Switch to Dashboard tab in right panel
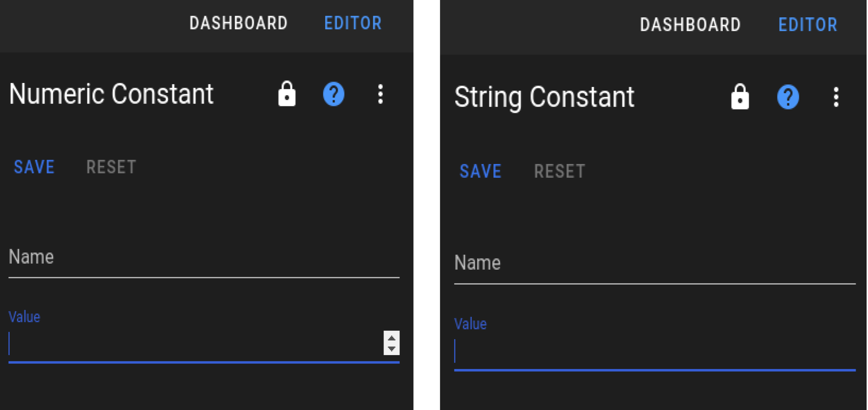Viewport: 868px width, 410px height. pyautogui.click(x=690, y=25)
